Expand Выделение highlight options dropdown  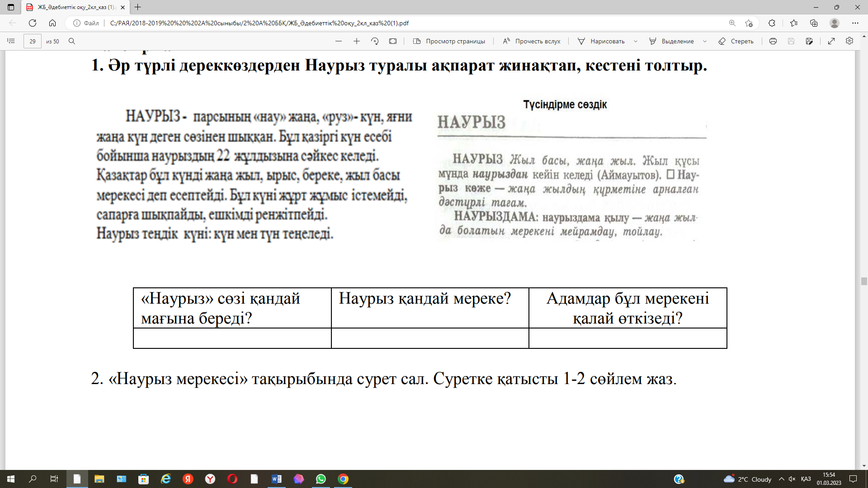(705, 41)
